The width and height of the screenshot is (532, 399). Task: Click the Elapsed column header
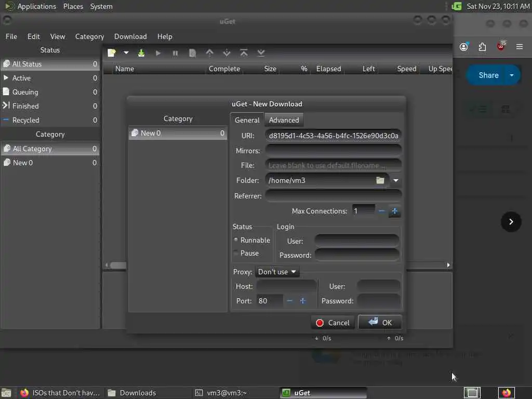(328, 69)
